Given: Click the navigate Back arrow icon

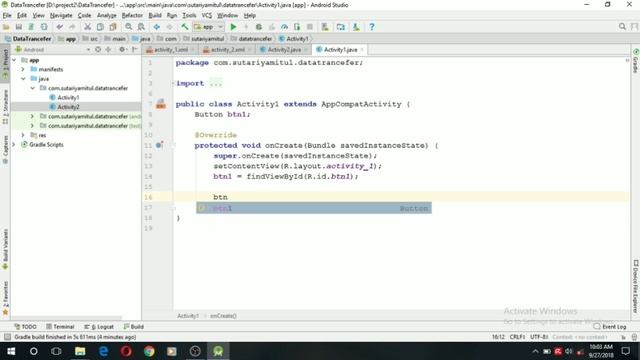Looking at the screenshot, I should pos(156,27).
